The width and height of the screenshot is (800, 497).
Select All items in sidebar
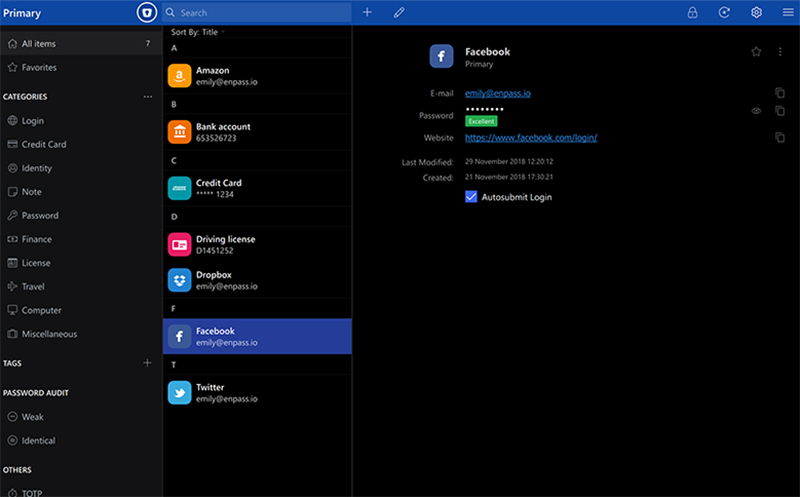pyautogui.click(x=81, y=44)
